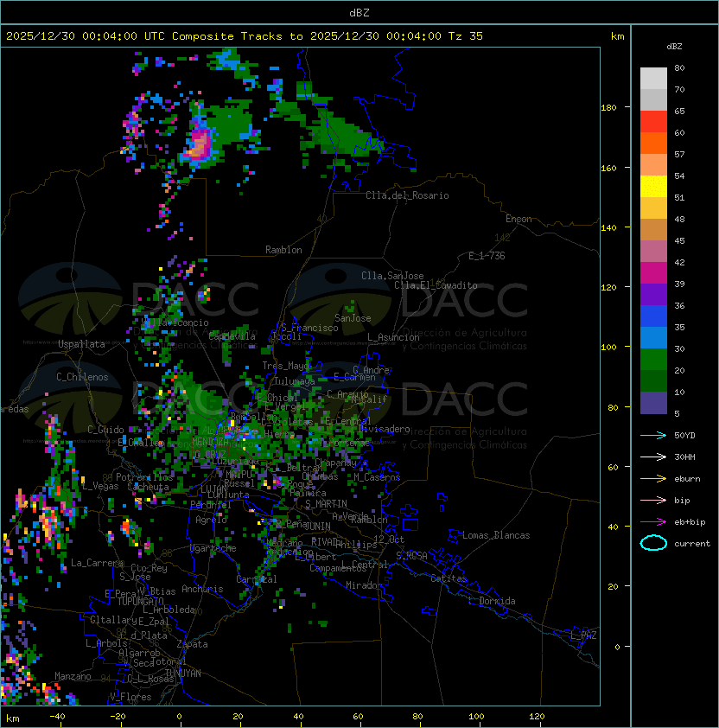This screenshot has width=719, height=728.
Task: Click the V_Flores place label
Action: 130,697
